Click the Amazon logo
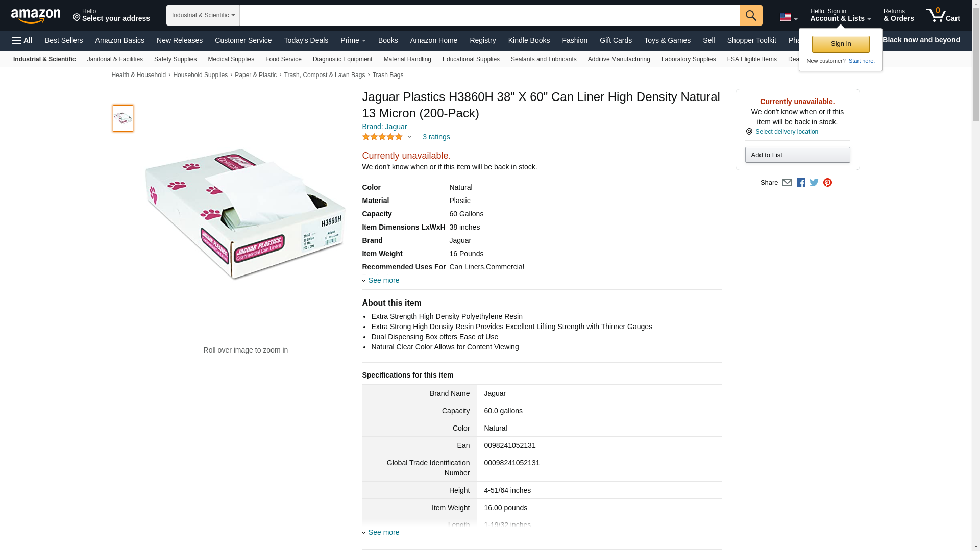This screenshot has width=980, height=551. click(36, 16)
